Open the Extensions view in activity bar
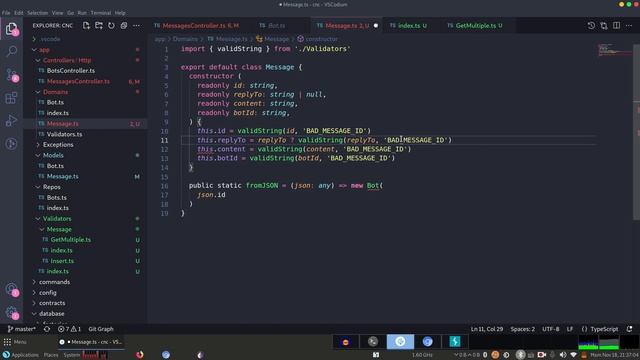 (11, 98)
